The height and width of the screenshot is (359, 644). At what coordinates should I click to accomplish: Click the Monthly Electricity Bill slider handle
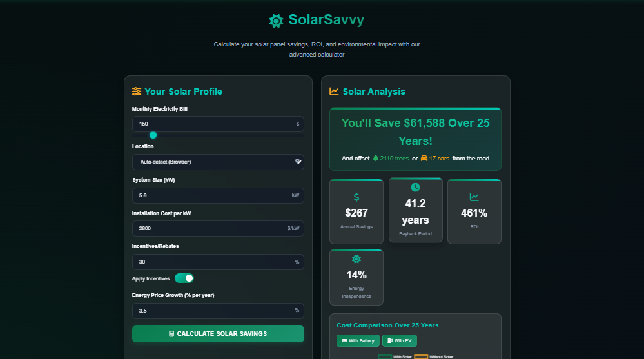tap(153, 135)
